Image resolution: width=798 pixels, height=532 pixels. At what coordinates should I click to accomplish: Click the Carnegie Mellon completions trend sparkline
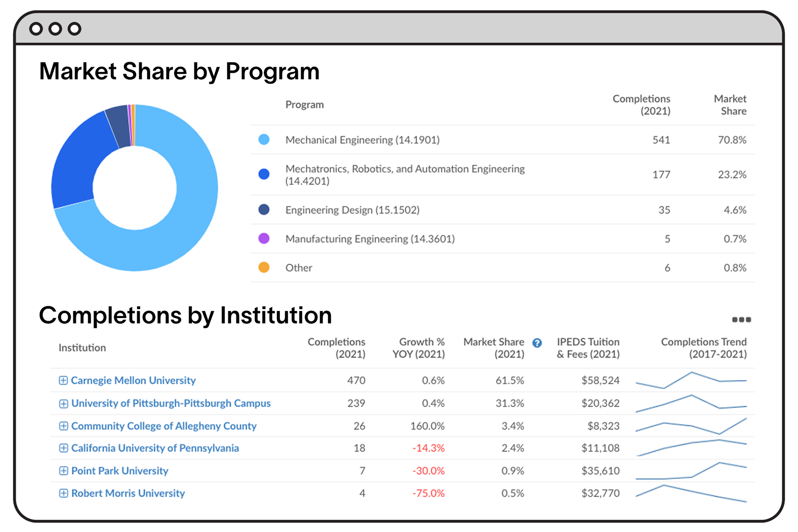[x=691, y=380]
